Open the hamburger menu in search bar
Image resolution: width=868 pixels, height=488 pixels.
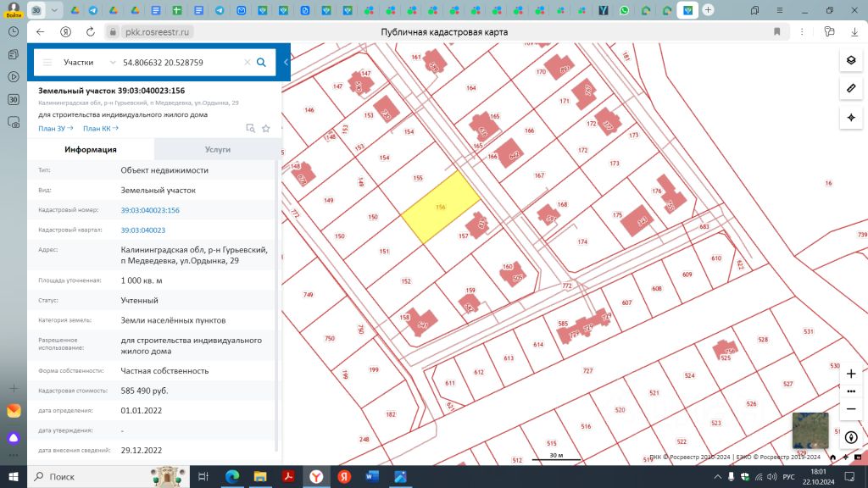pyautogui.click(x=47, y=63)
